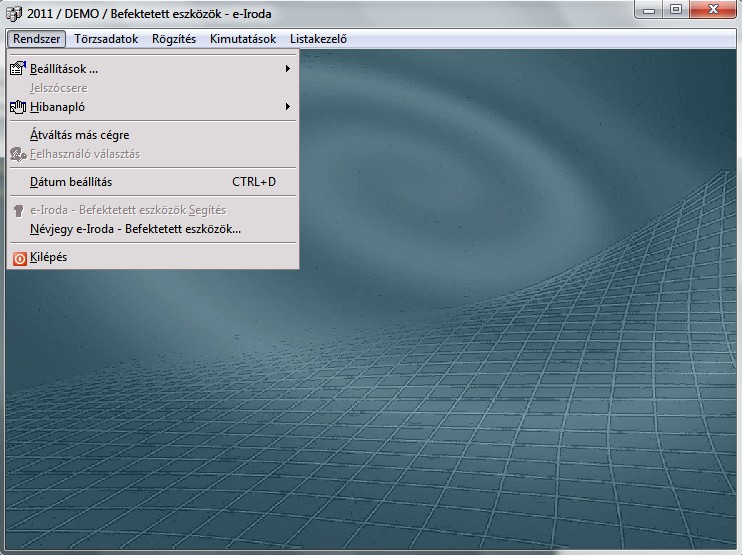The image size is (742, 555).
Task: Choose Dátum beállítás menu entry
Action: coord(71,182)
